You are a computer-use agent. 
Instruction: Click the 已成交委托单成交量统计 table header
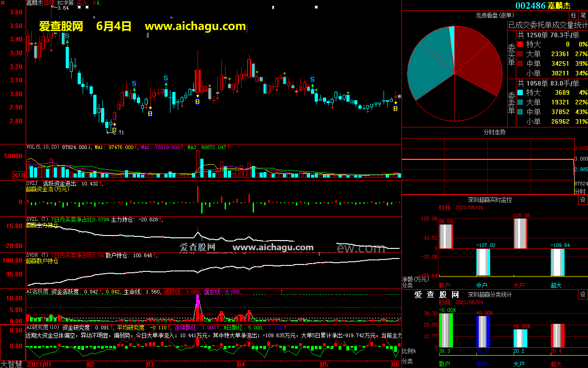point(548,25)
